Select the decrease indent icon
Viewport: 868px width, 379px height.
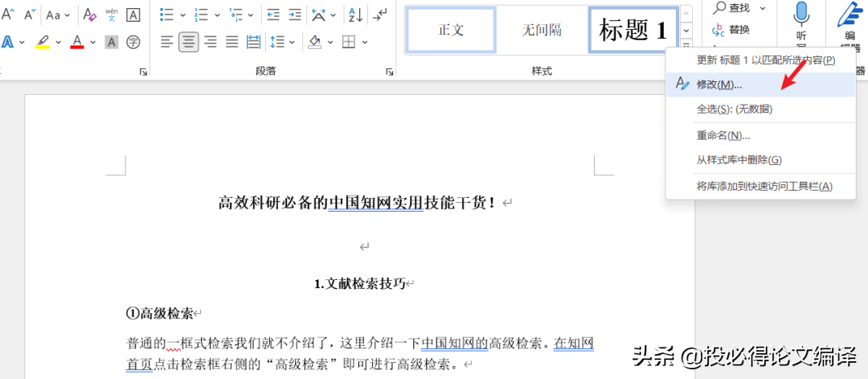coord(273,15)
